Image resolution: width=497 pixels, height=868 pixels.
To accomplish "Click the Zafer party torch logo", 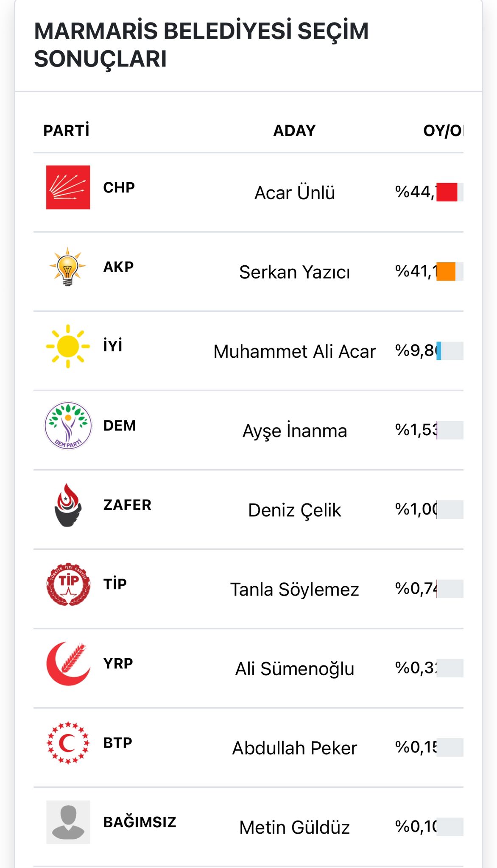I will (x=68, y=505).
